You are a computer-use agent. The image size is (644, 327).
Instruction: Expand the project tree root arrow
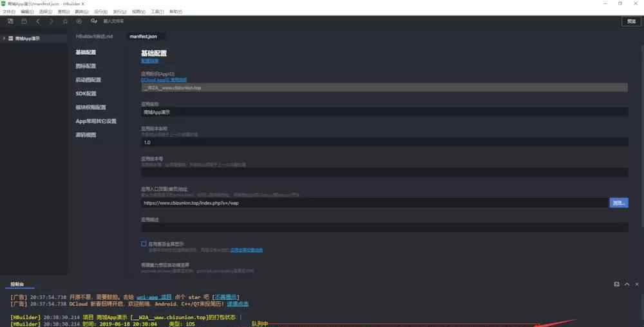(x=4, y=38)
